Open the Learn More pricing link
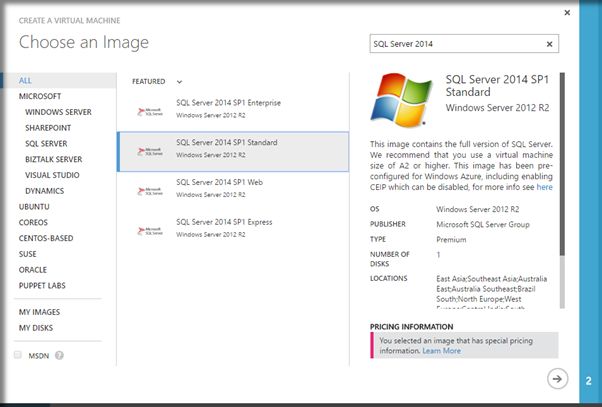This screenshot has width=602, height=407. pos(441,351)
